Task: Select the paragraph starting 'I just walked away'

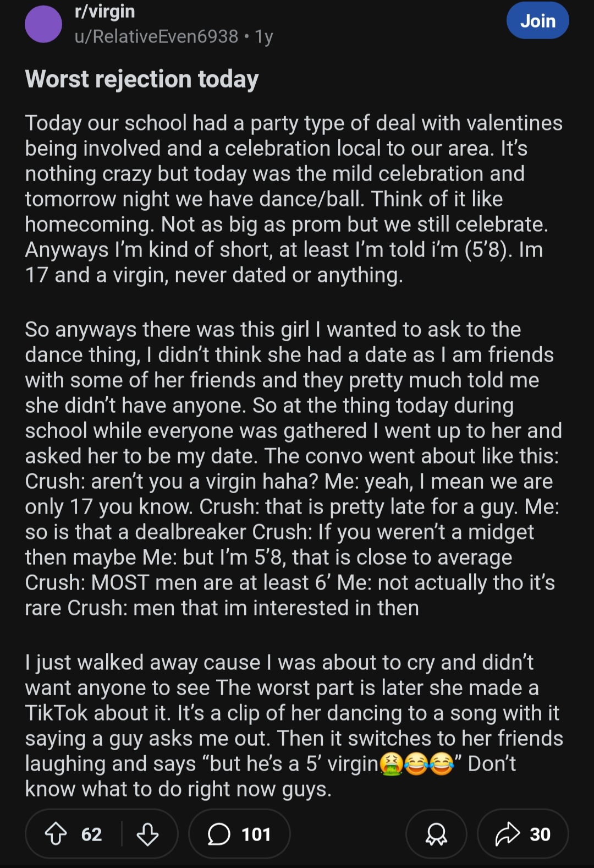Action: (294, 725)
